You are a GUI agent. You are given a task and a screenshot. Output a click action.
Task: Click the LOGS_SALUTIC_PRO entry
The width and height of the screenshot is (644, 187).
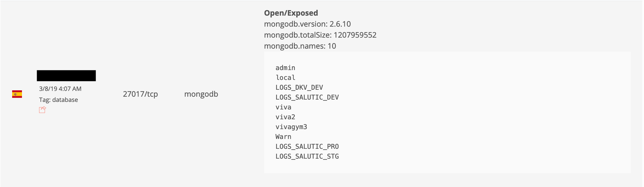pos(307,146)
